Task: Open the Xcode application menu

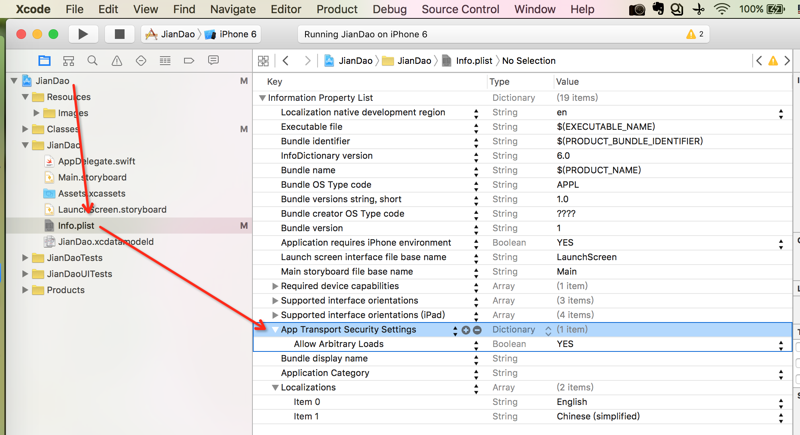Action: tap(33, 9)
